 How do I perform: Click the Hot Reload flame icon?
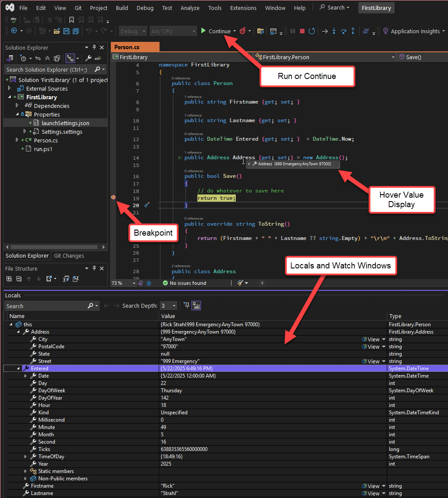pyautogui.click(x=243, y=31)
